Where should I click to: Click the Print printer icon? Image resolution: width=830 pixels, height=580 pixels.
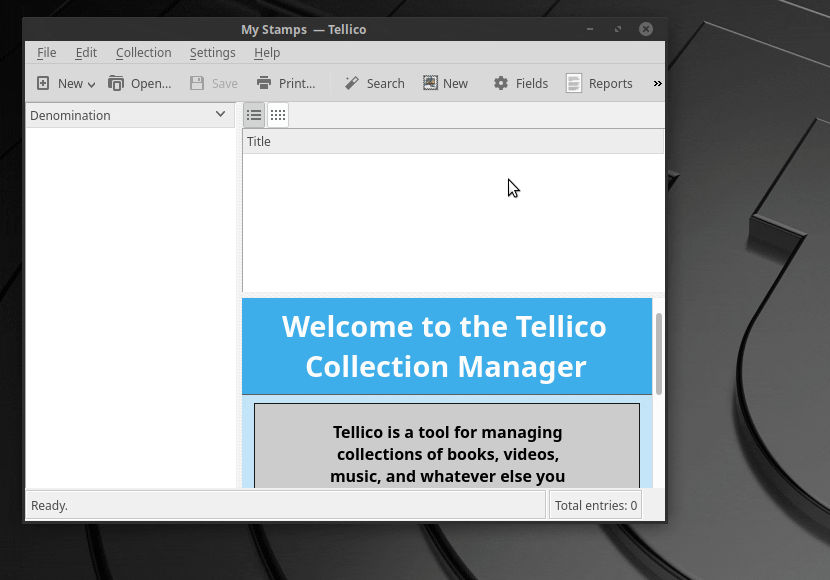point(264,83)
